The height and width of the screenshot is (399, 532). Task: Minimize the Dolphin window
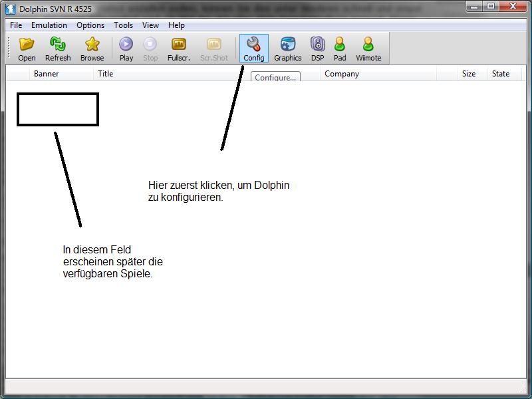click(474, 7)
